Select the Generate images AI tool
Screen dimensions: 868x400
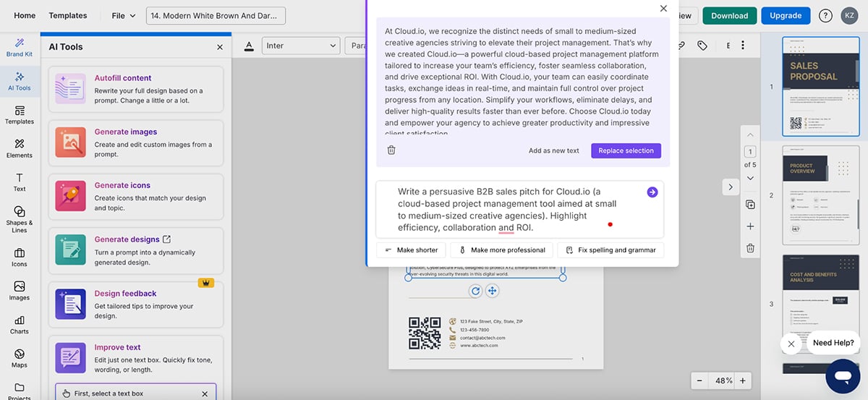coord(136,143)
